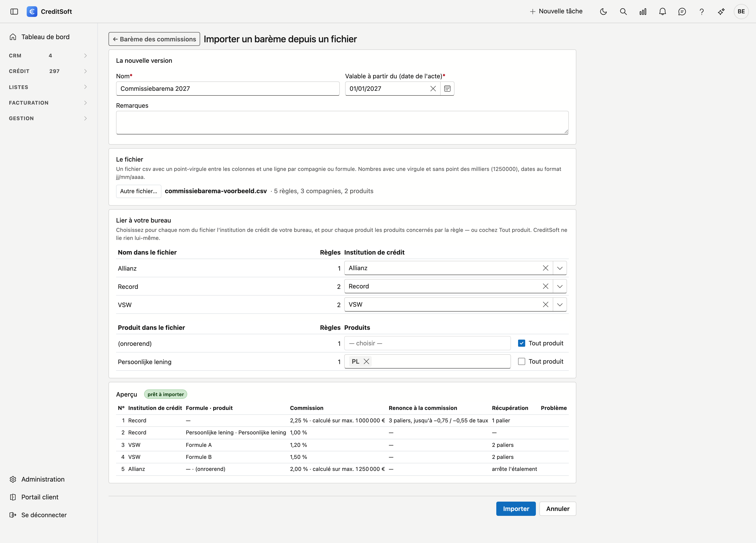Open help question mark icon
This screenshot has height=543, width=756.
(x=702, y=12)
